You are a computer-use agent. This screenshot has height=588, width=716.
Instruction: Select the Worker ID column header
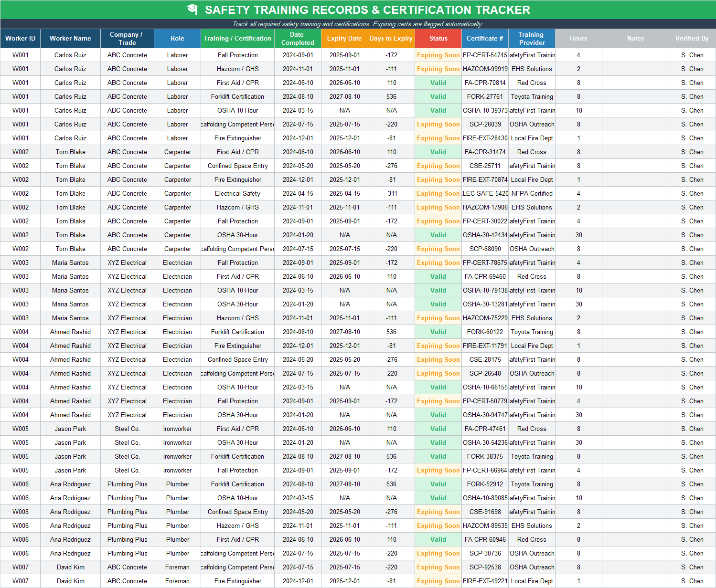coord(20,39)
